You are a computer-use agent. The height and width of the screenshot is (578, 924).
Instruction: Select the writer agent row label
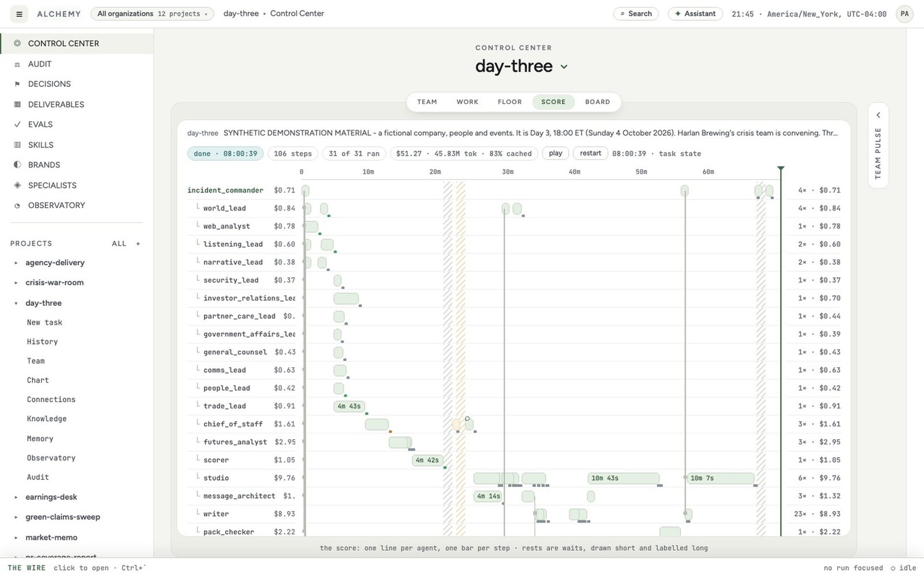[x=216, y=514]
